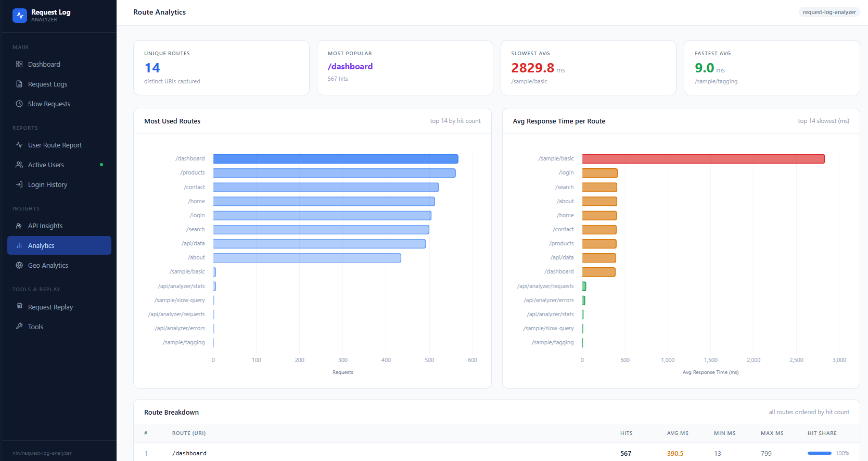Click the 2829.8 ms slowest average value
This screenshot has height=461, width=868.
tap(538, 68)
